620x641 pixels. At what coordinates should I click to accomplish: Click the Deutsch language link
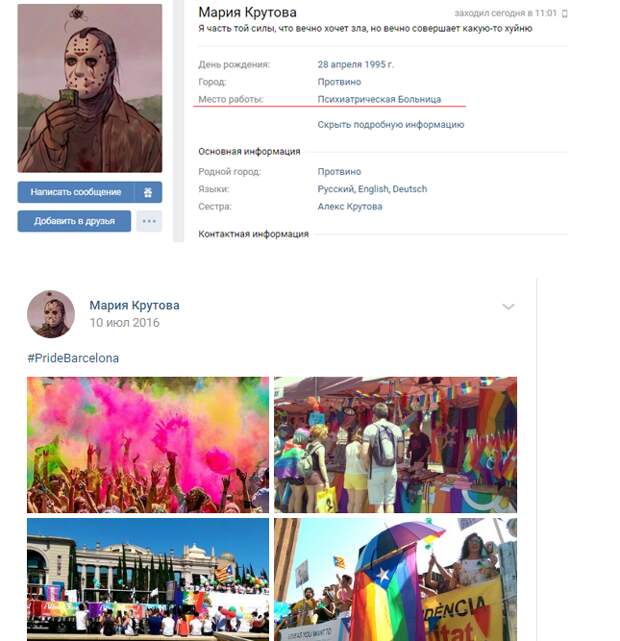click(x=410, y=189)
